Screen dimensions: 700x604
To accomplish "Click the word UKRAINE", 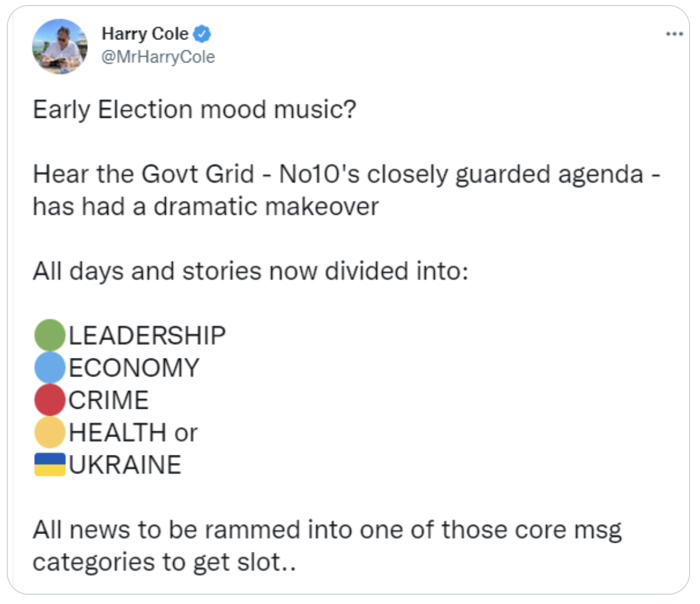I will (x=125, y=465).
